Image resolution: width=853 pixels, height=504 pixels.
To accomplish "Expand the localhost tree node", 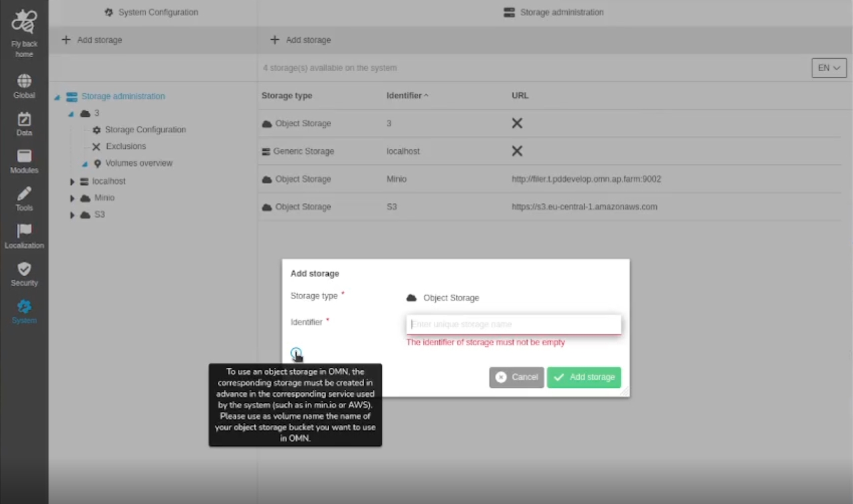I will (72, 181).
